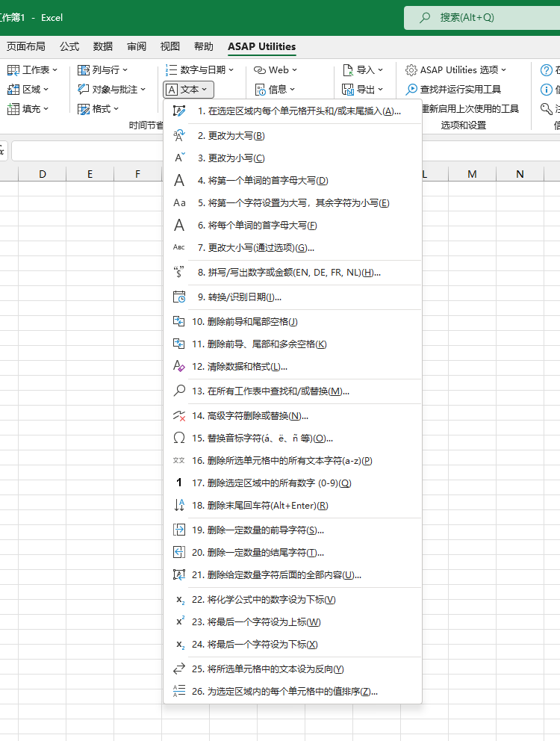Choose 11. 删除前导、尾部和多余空格
Screen dimensions: 560x741
(293, 344)
